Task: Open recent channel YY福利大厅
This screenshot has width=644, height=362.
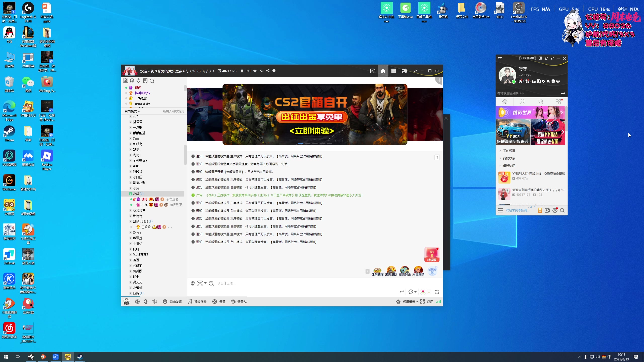Action: [x=531, y=177]
